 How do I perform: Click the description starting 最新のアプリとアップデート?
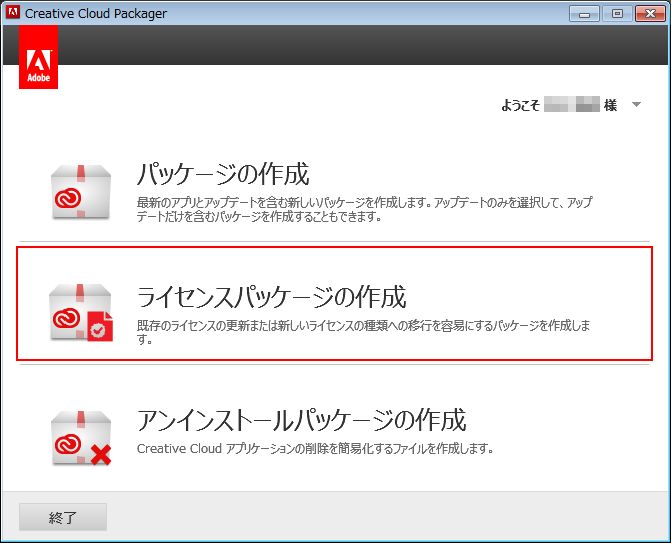(365, 209)
